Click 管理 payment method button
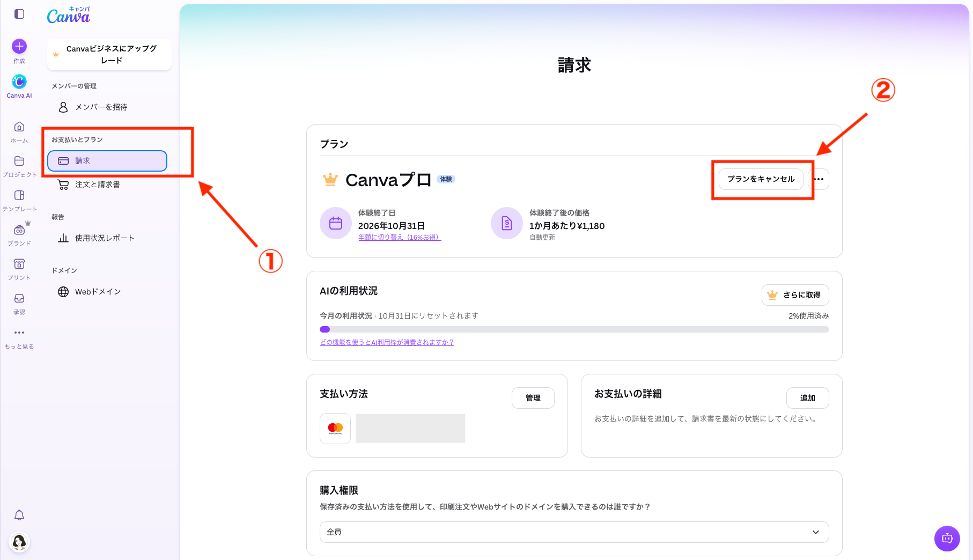This screenshot has width=973, height=560. tap(533, 398)
